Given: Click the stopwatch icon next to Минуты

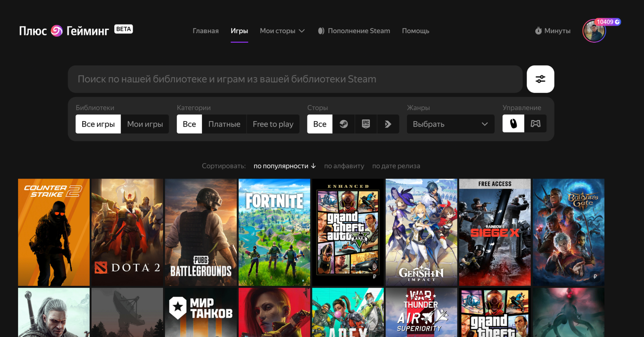Looking at the screenshot, I should tap(538, 31).
